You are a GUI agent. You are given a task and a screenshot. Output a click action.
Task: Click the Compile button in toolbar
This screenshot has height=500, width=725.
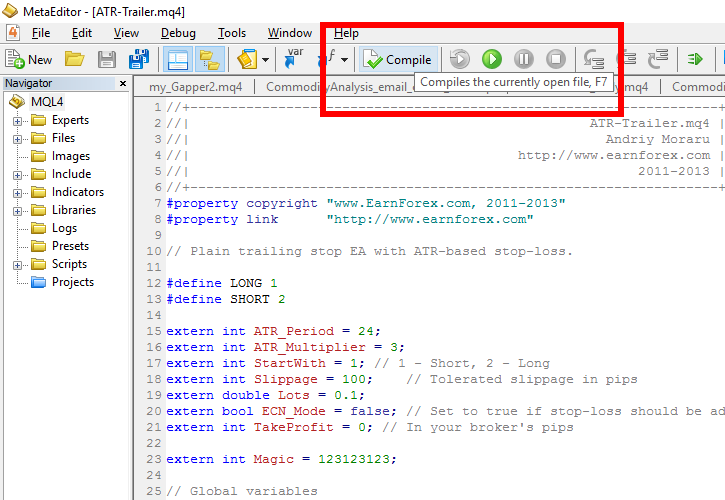[x=398, y=59]
